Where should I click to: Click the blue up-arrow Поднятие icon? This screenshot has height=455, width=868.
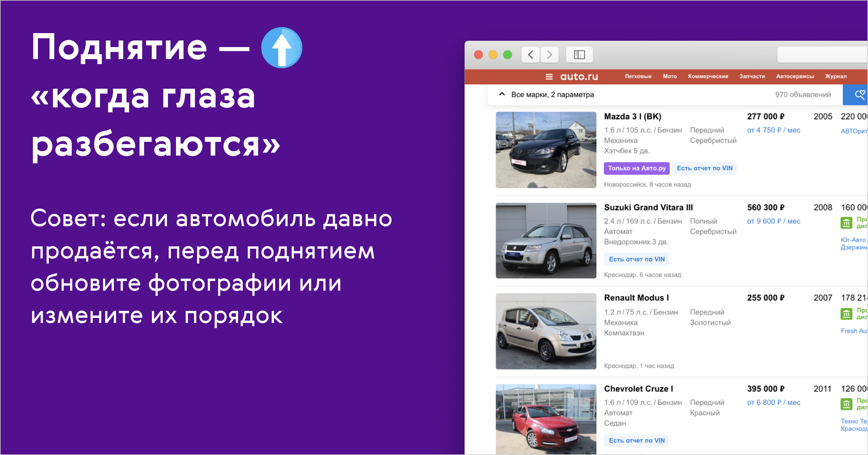click(x=282, y=48)
